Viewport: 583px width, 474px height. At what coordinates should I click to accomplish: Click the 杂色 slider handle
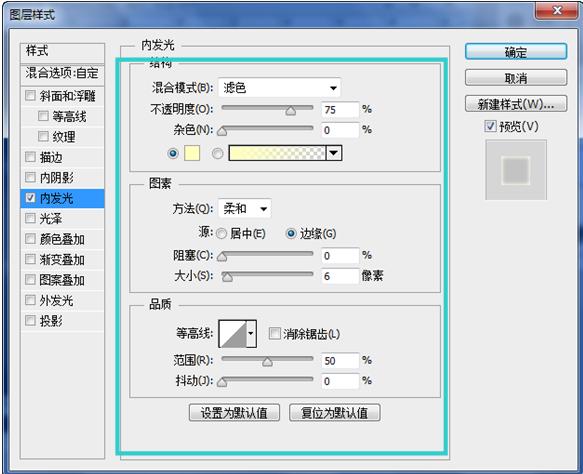click(x=222, y=131)
